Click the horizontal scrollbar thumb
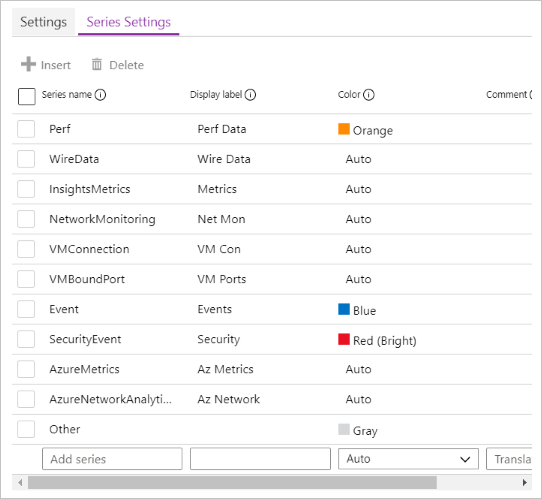Image resolution: width=542 pixels, height=499 pixels. coord(232,482)
